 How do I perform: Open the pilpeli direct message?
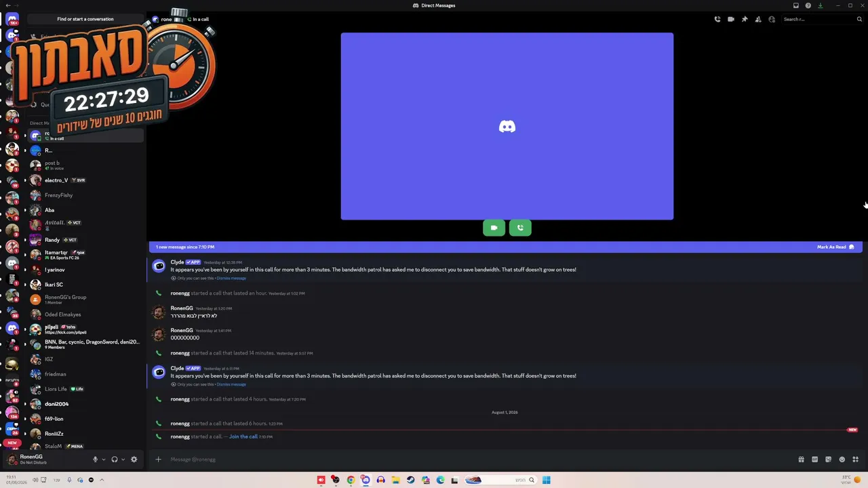point(85,329)
